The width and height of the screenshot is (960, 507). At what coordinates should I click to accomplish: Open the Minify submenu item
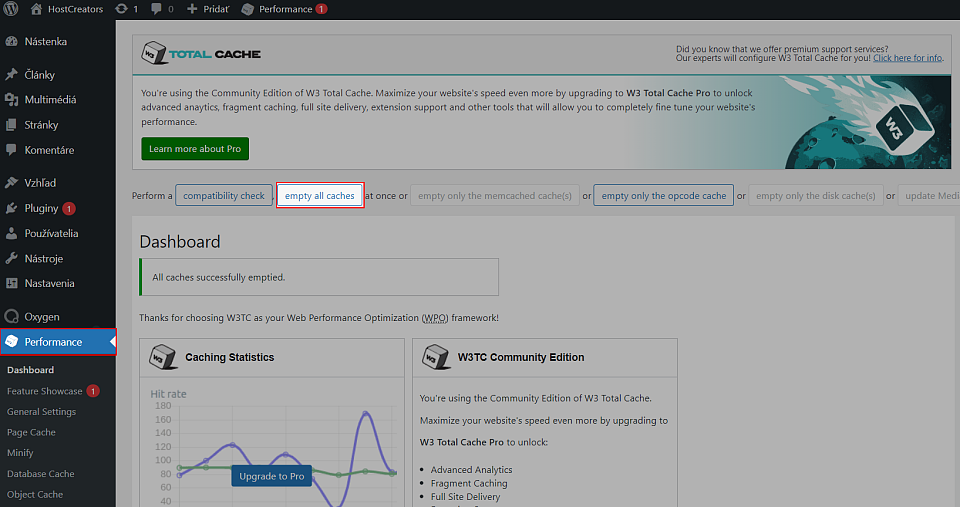20,453
